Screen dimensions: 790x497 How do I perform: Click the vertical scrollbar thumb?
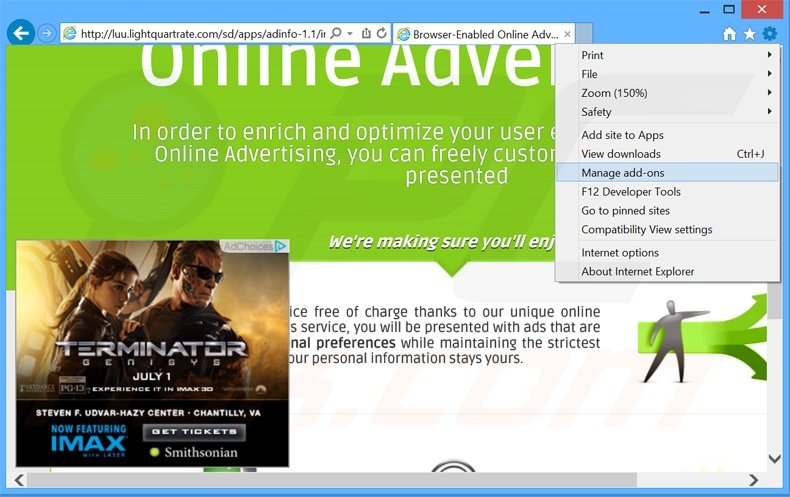774,300
